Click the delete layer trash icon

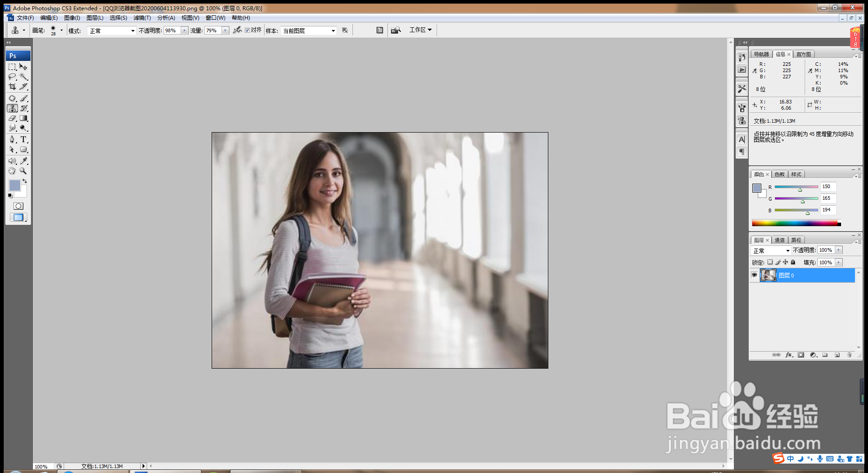(849, 355)
